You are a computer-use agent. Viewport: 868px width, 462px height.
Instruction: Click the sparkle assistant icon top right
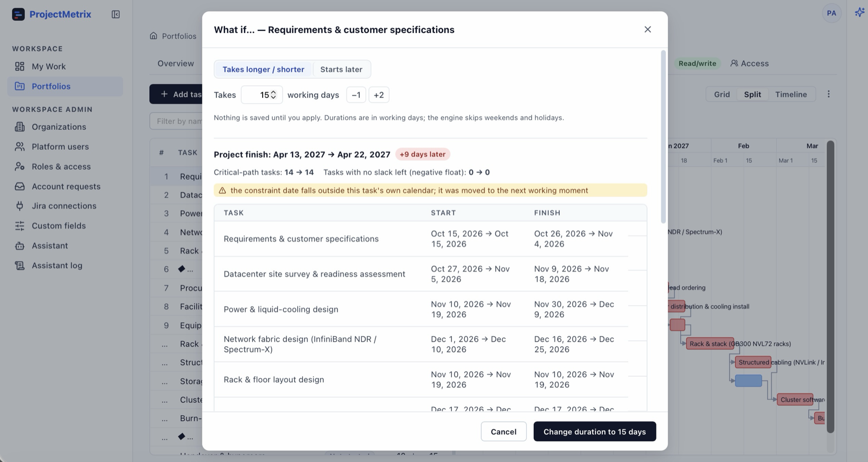(x=859, y=12)
